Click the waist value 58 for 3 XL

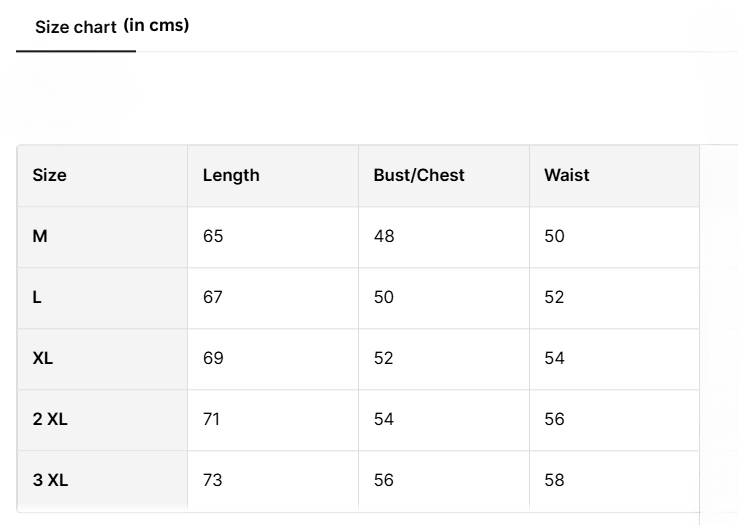555,480
